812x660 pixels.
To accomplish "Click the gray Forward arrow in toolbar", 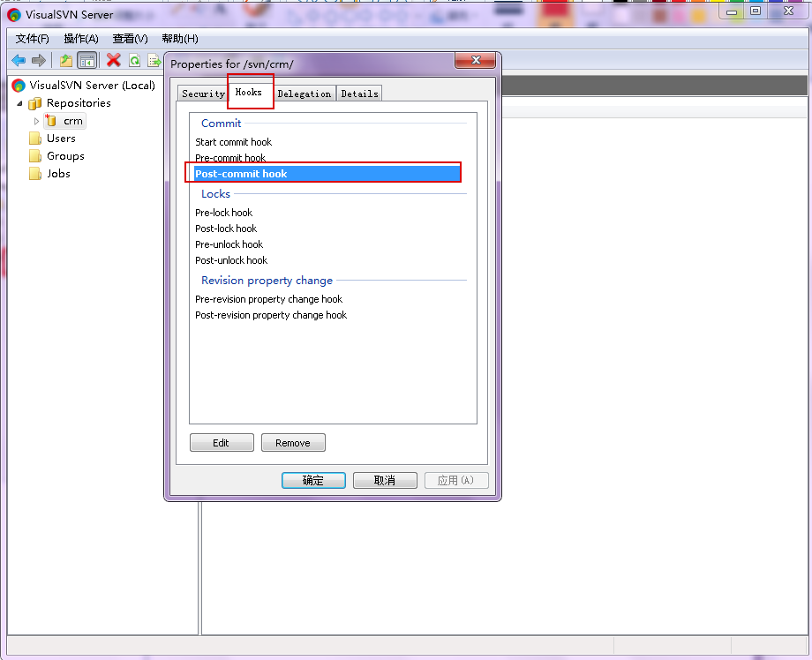I will point(39,61).
